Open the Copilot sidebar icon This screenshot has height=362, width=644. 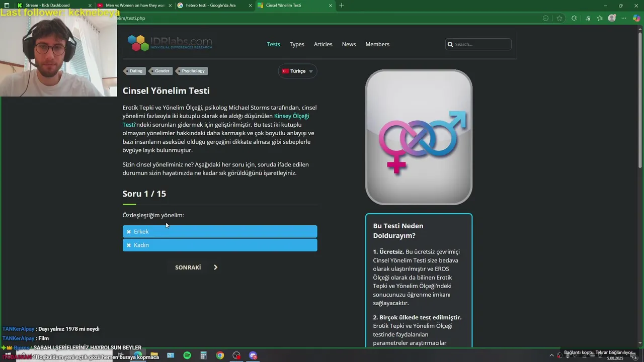636,18
